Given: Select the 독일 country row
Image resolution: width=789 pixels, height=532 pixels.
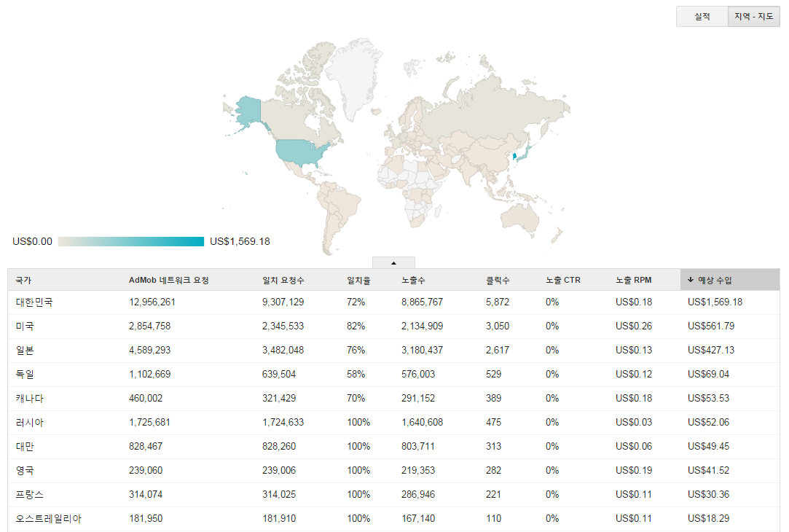Looking at the screenshot, I should click(x=393, y=375).
